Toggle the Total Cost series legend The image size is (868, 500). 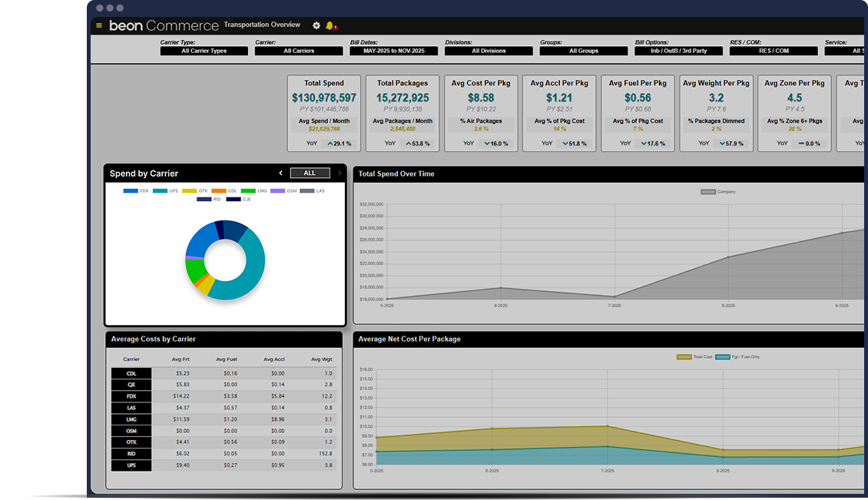[x=684, y=357]
